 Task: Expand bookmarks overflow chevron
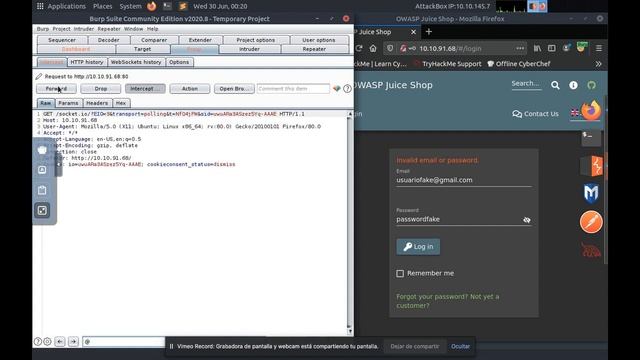coord(598,64)
